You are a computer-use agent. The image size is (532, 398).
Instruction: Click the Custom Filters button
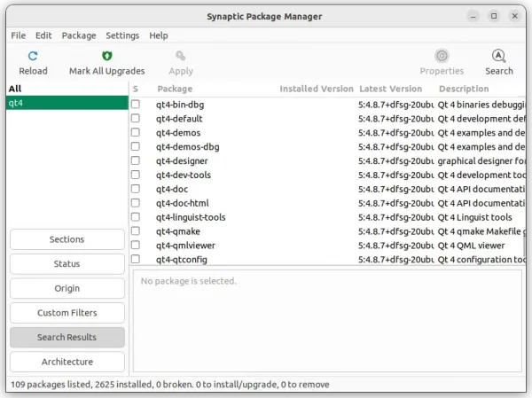(x=67, y=313)
